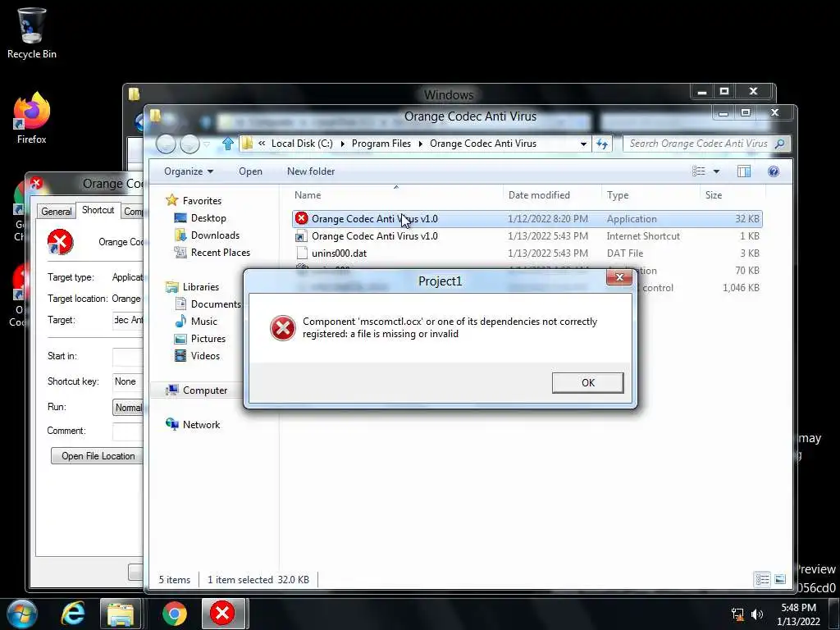Image resolution: width=840 pixels, height=630 pixels.
Task: Click Open in the Explorer toolbar
Action: click(x=250, y=171)
